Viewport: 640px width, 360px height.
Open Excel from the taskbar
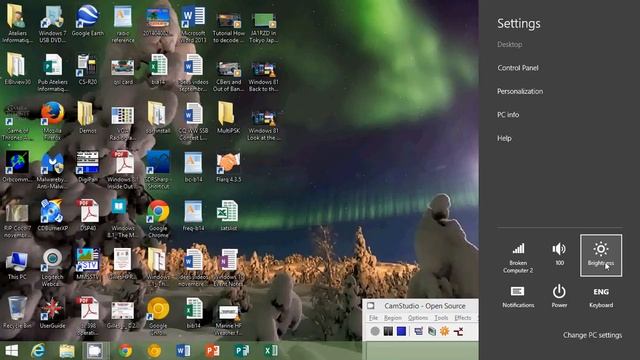pos(271,351)
